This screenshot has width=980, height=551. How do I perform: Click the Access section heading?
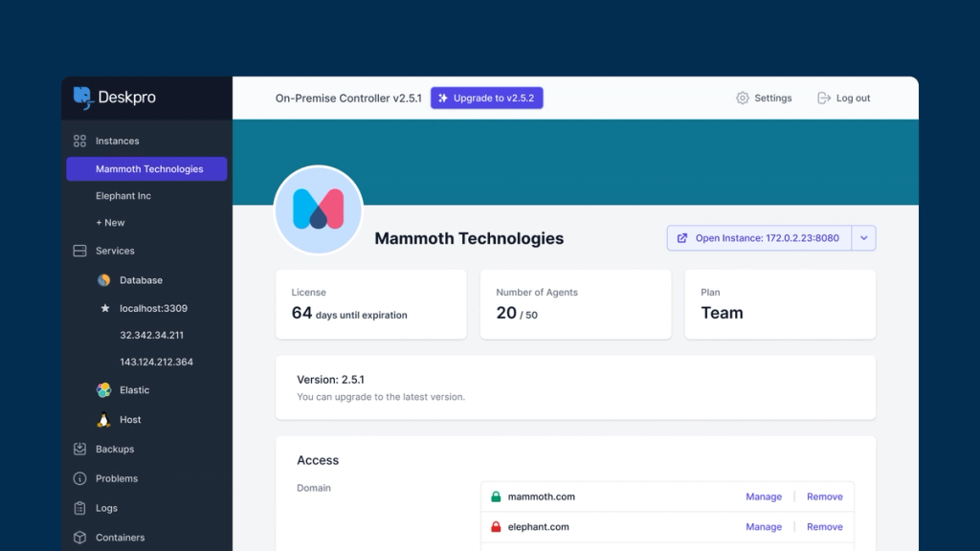click(x=318, y=460)
